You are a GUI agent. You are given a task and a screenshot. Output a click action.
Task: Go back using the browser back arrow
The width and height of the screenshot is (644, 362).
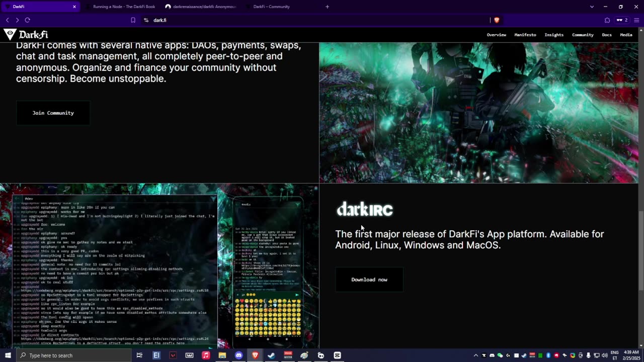(x=7, y=20)
